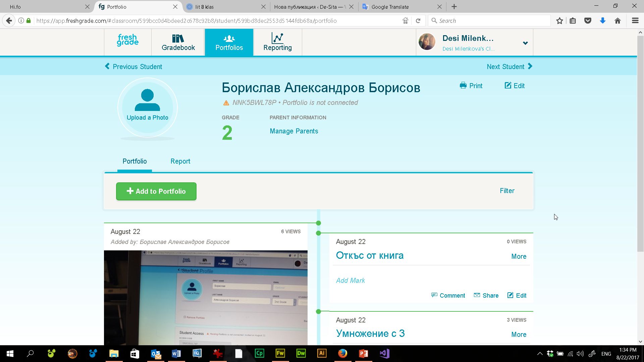Edit the student profile
644x362 pixels.
(515, 85)
